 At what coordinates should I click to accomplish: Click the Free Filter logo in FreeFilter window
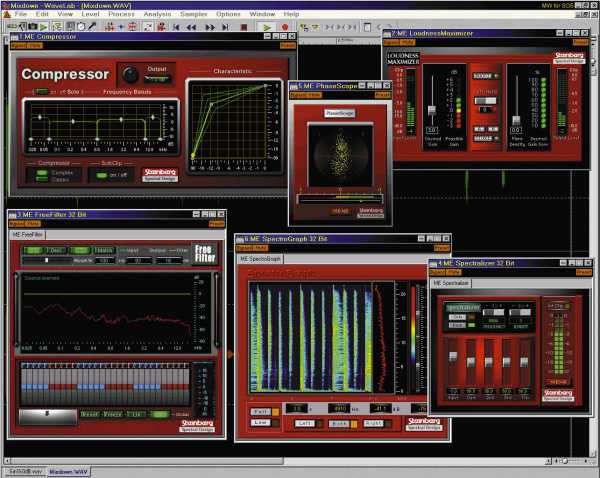pos(205,254)
